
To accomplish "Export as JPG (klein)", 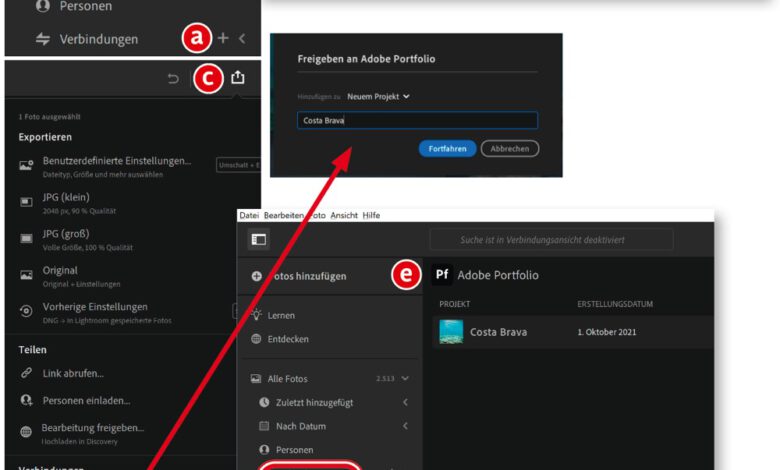I will pos(66,197).
